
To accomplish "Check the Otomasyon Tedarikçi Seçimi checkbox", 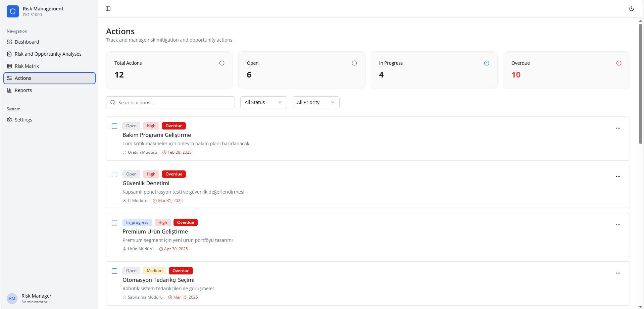I will [x=114, y=271].
